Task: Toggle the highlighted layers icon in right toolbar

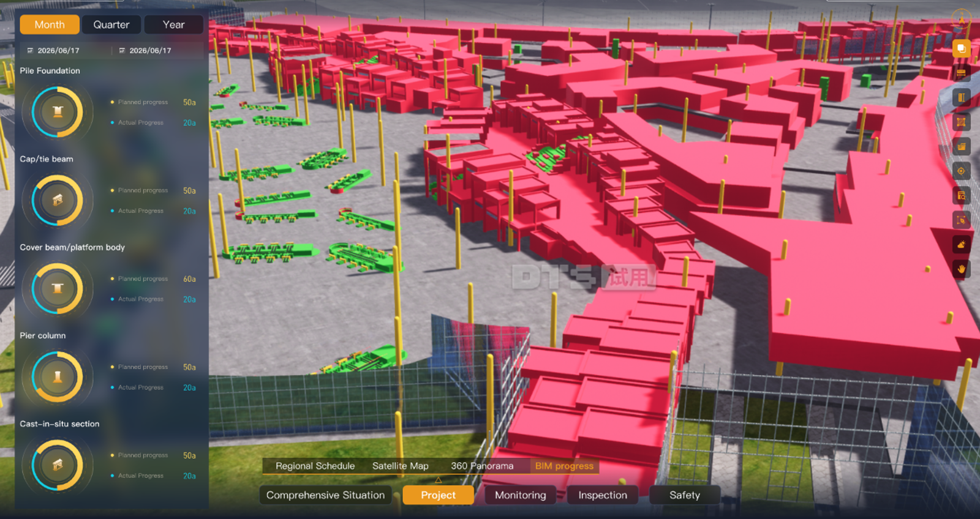Action: click(x=961, y=48)
